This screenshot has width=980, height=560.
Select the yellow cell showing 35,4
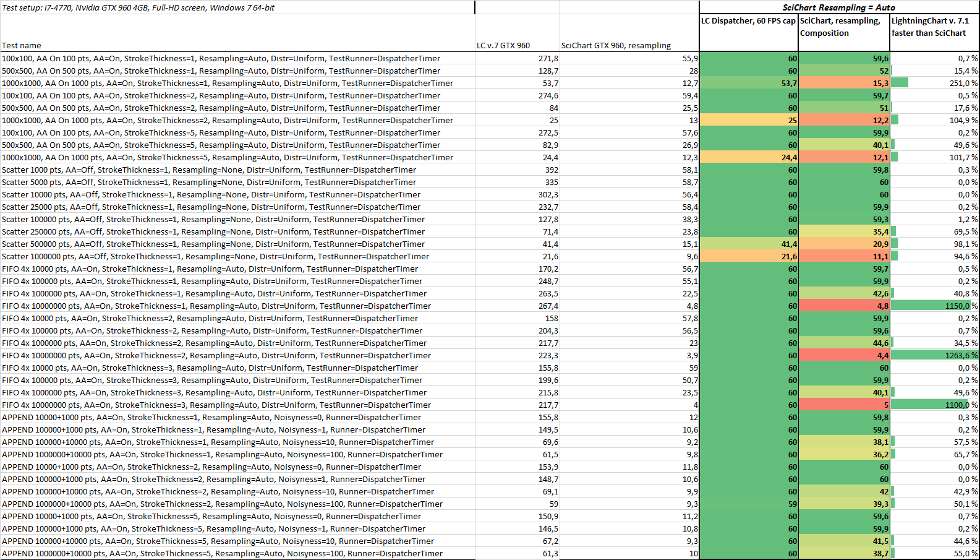844,231
